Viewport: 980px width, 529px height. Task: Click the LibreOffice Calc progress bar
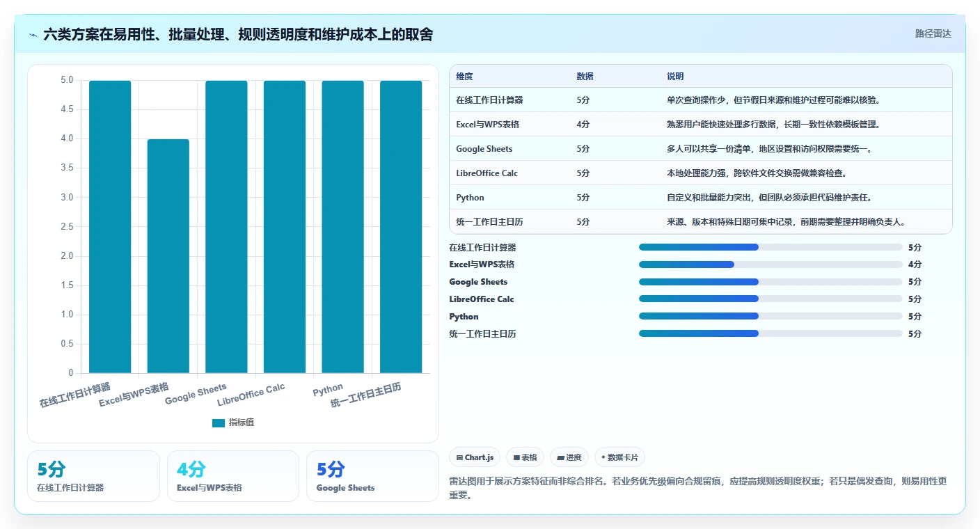(770, 299)
